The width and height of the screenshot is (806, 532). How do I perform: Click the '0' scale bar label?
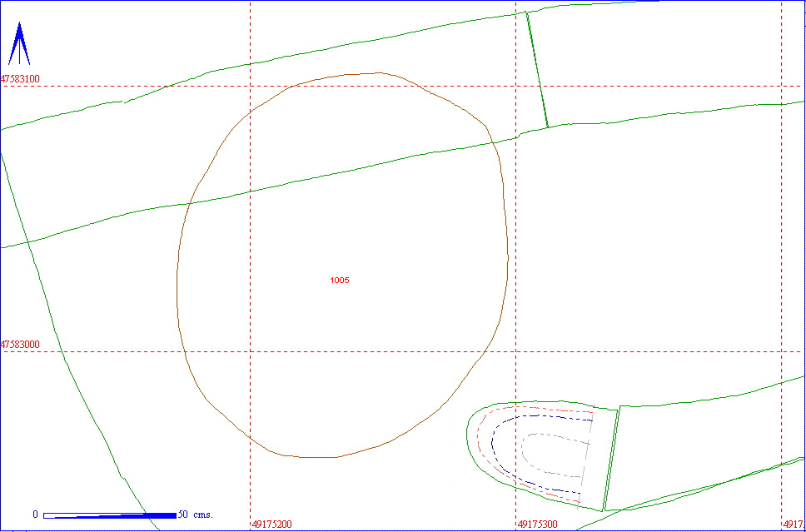pos(35,515)
